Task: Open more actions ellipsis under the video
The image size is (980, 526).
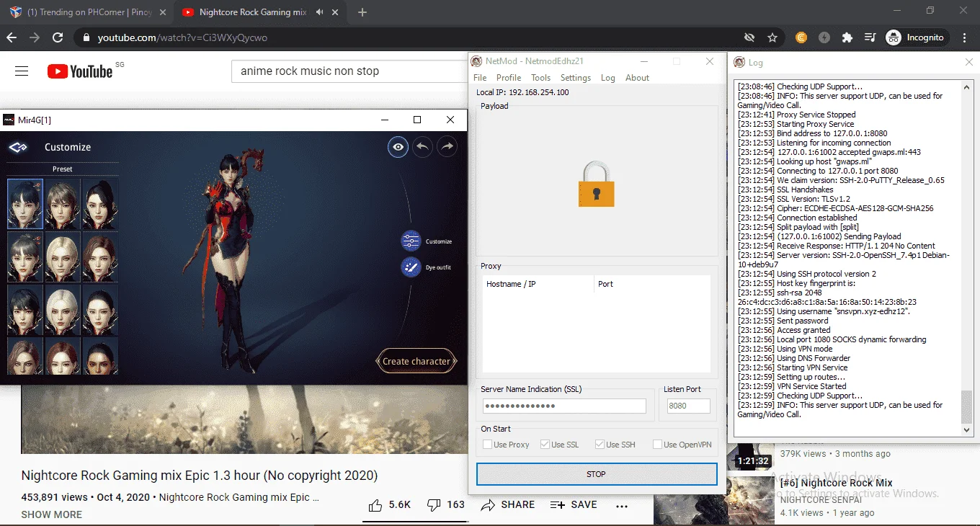Action: click(x=622, y=506)
